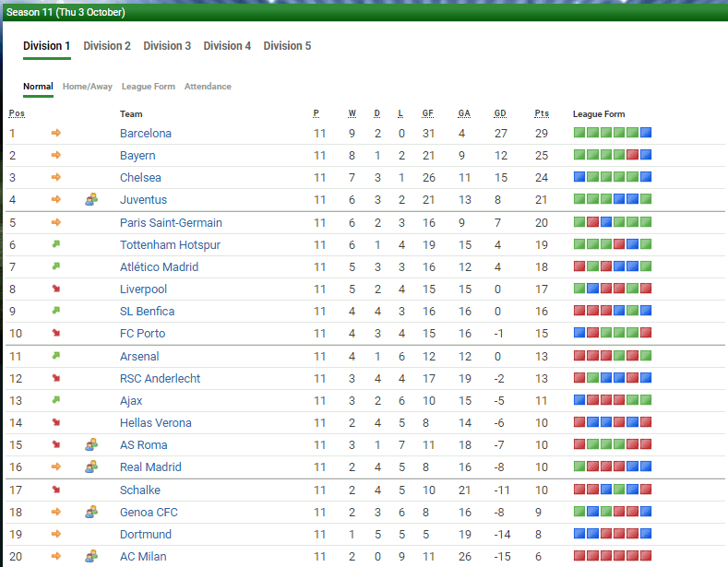Sort table by Pts column header
The width and height of the screenshot is (728, 567).
[542, 114]
